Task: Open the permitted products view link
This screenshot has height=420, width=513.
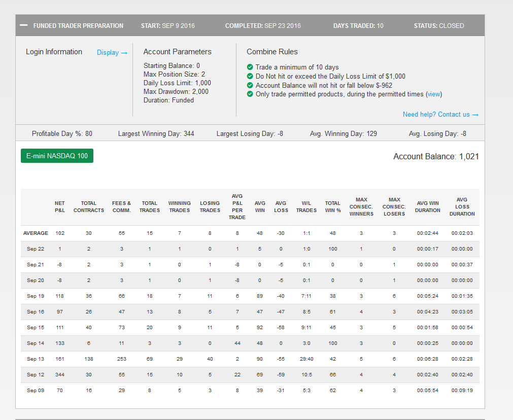Action: (434, 94)
